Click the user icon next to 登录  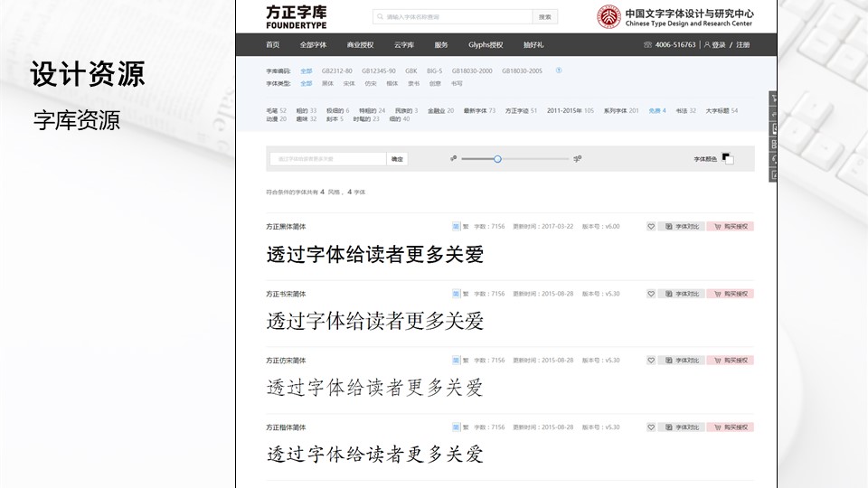pyautogui.click(x=707, y=45)
